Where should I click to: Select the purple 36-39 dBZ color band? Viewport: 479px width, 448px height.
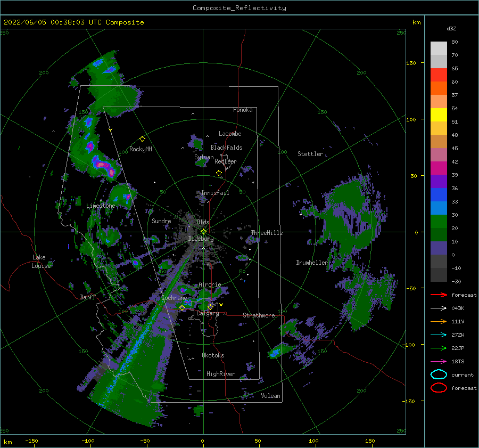(x=439, y=182)
